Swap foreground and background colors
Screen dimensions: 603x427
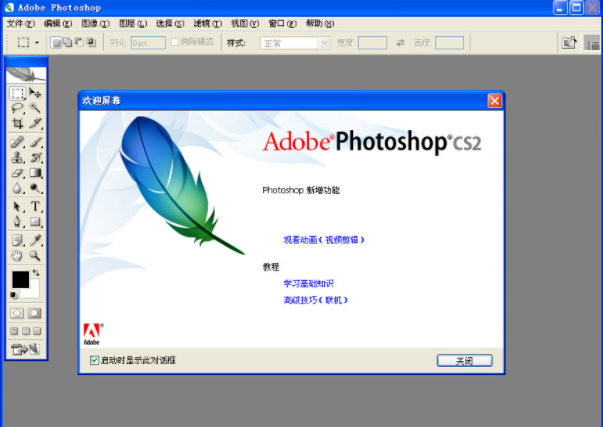[36, 273]
